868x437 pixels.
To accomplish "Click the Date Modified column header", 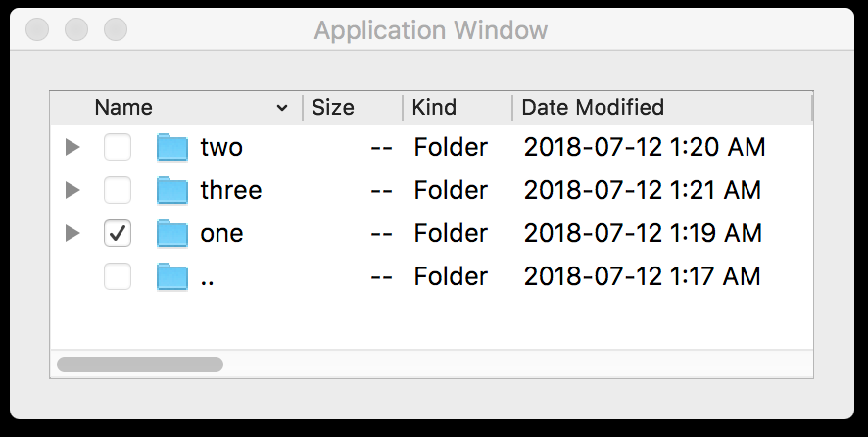I will pyautogui.click(x=593, y=108).
